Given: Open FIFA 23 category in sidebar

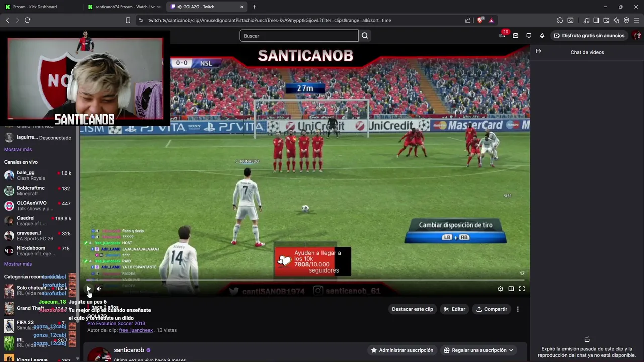Looking at the screenshot, I should click(38, 325).
